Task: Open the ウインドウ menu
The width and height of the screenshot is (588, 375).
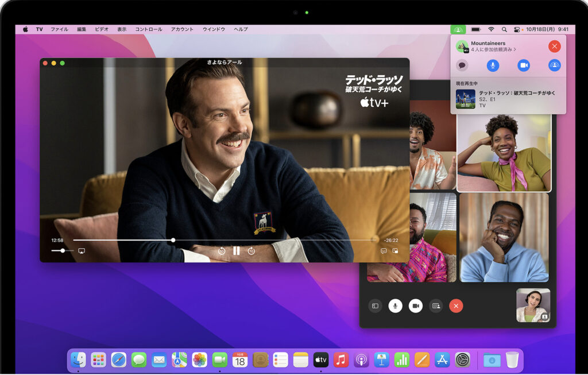Action: 214,29
